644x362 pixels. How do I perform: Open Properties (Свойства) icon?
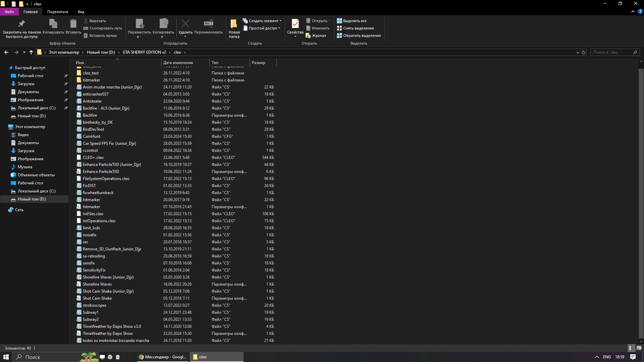[295, 23]
